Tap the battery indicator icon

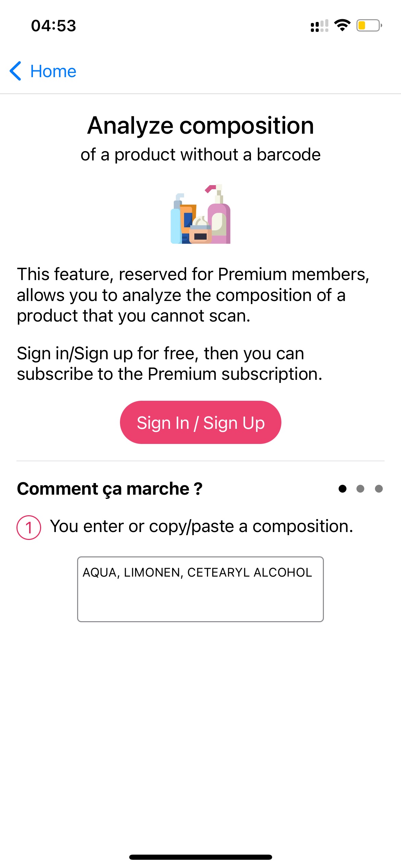369,25
